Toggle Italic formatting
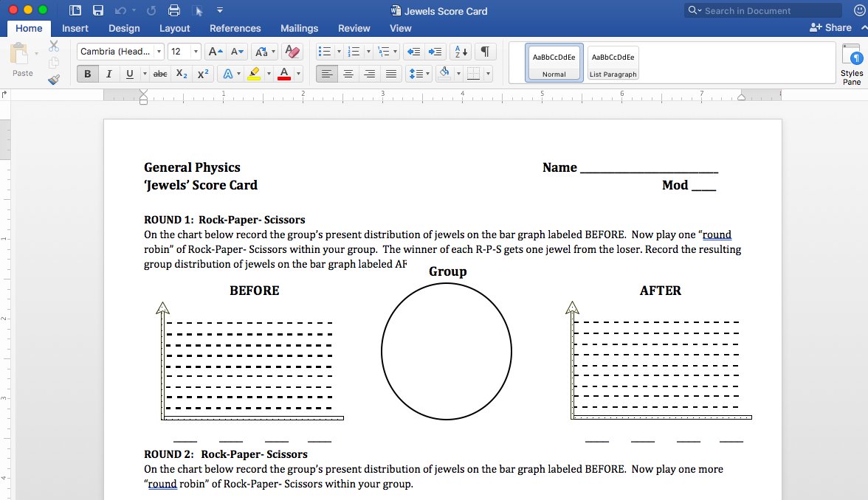Screen dimensions: 868x500 point(109,74)
